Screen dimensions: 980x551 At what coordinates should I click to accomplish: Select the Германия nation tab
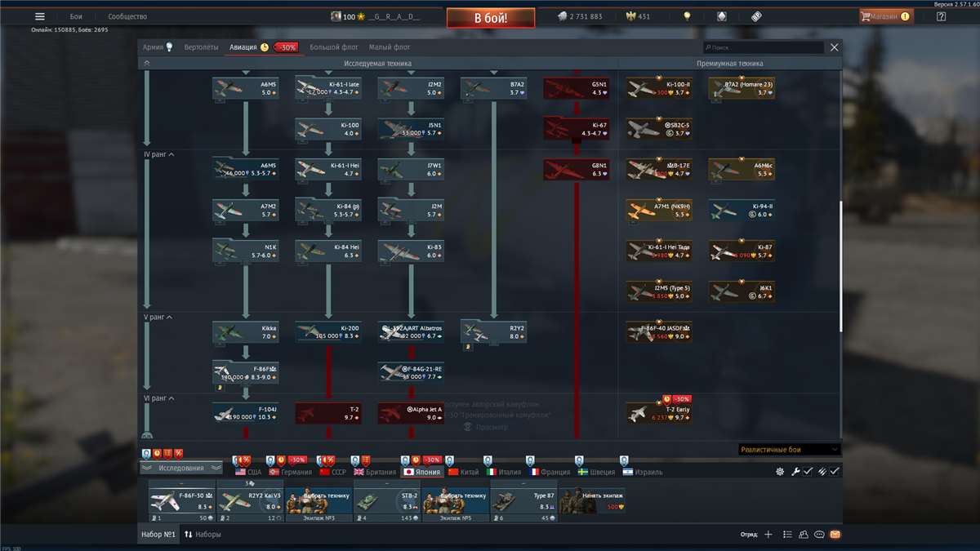tap(292, 472)
